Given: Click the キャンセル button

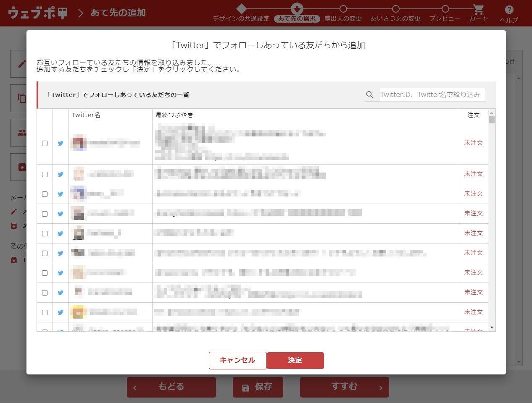Looking at the screenshot, I should click(237, 360).
